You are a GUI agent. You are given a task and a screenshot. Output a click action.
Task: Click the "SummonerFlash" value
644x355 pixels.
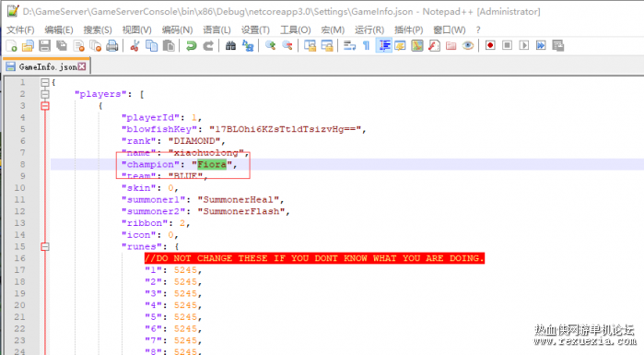click(x=241, y=211)
